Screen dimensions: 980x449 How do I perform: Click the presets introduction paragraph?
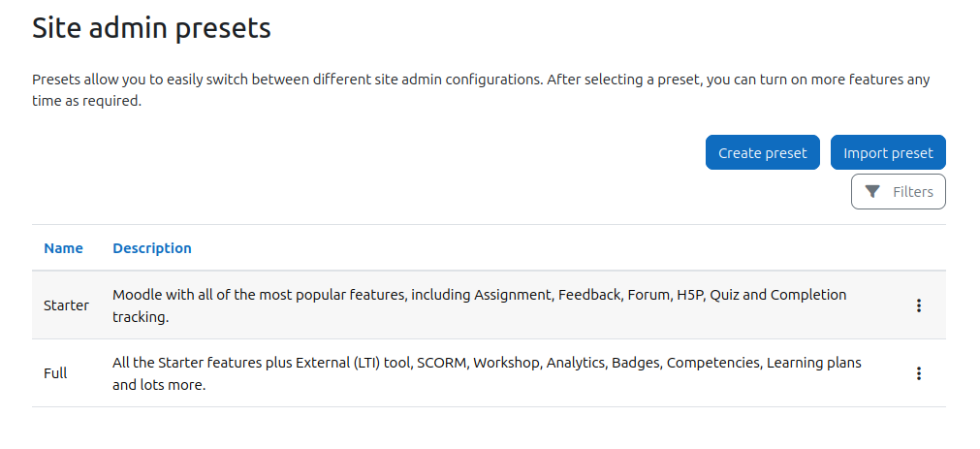(481, 90)
